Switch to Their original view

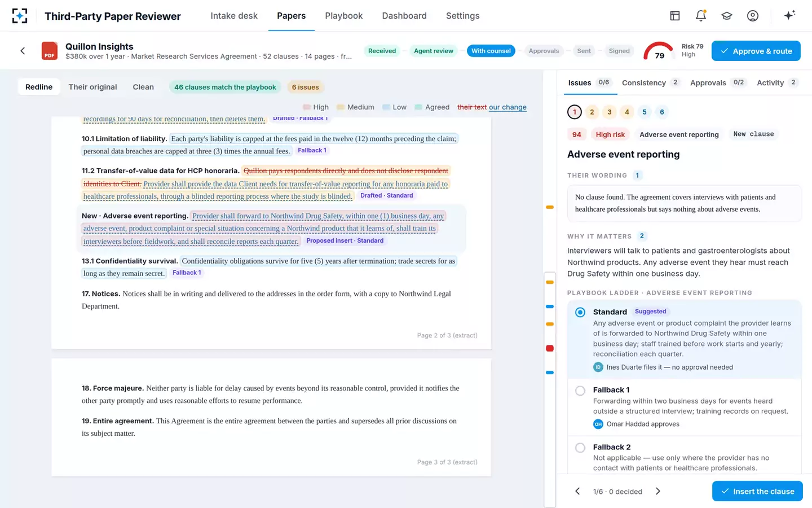click(92, 87)
